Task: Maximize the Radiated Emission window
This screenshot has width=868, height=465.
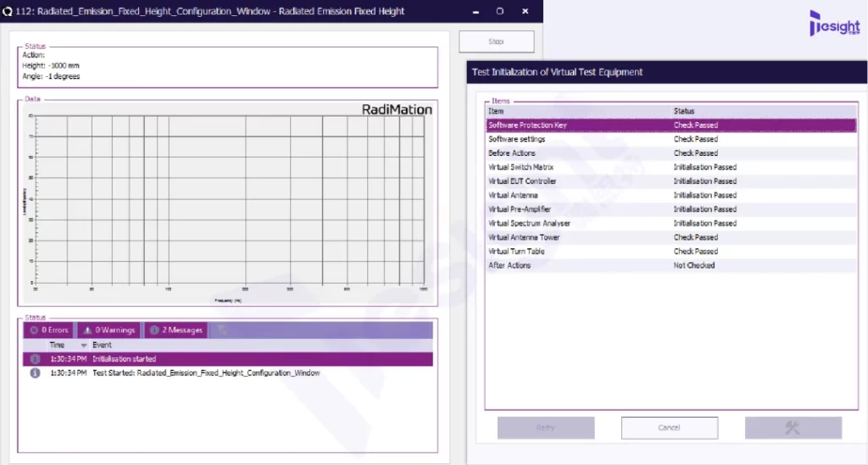Action: pos(500,11)
